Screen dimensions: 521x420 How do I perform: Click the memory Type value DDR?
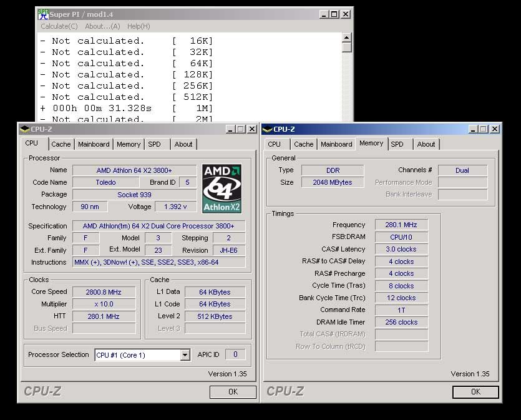[x=333, y=170]
